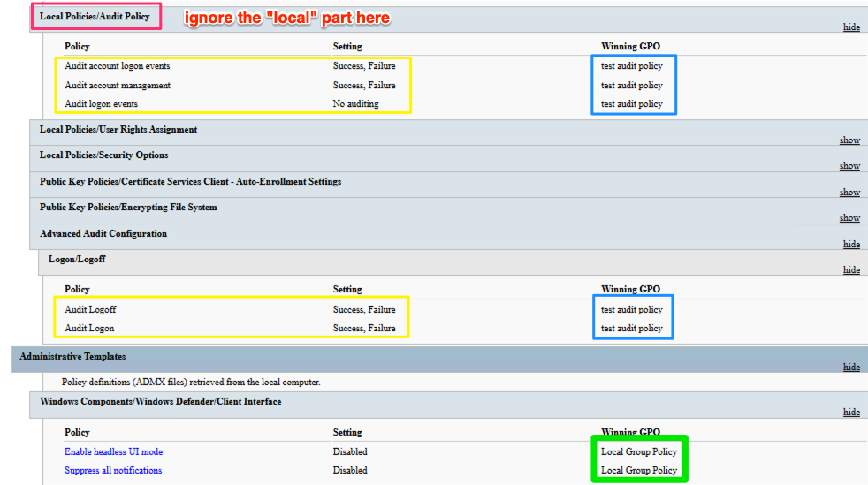Show the Local Policies/User Rights Assignment section
The width and height of the screenshot is (868, 485).
pos(849,140)
